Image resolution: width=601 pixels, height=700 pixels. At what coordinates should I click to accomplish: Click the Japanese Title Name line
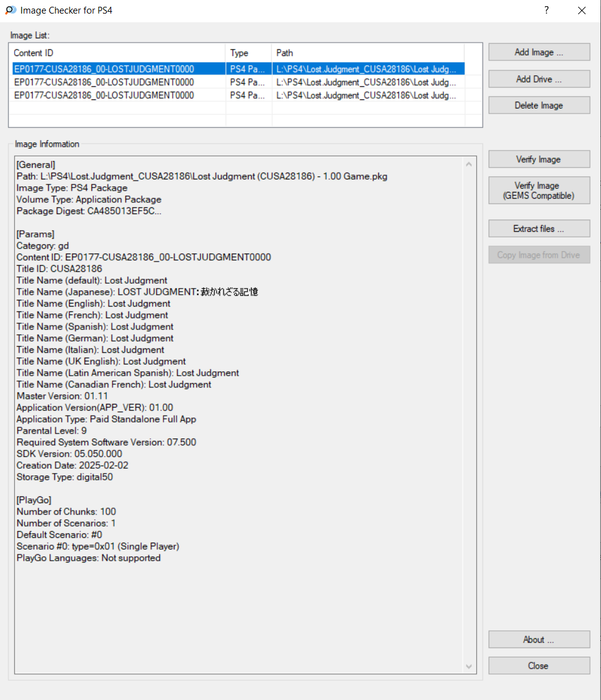tap(138, 292)
